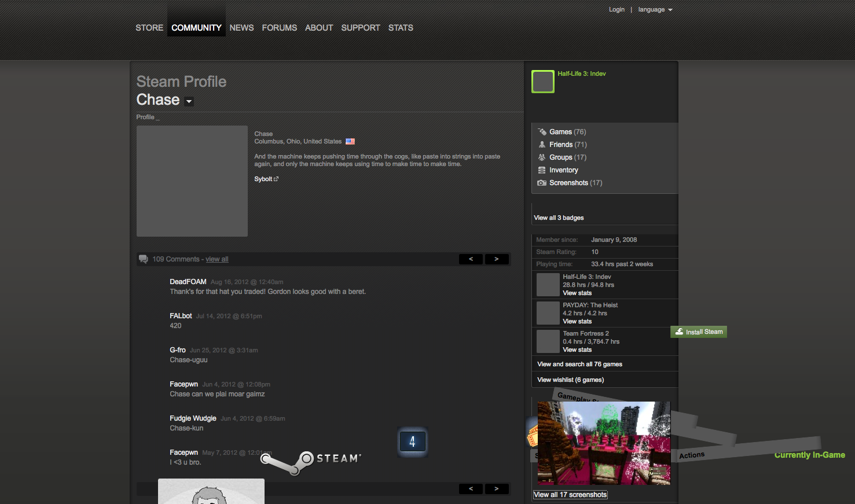This screenshot has width=855, height=504.
Task: Click the Friends person icon
Action: tap(542, 145)
